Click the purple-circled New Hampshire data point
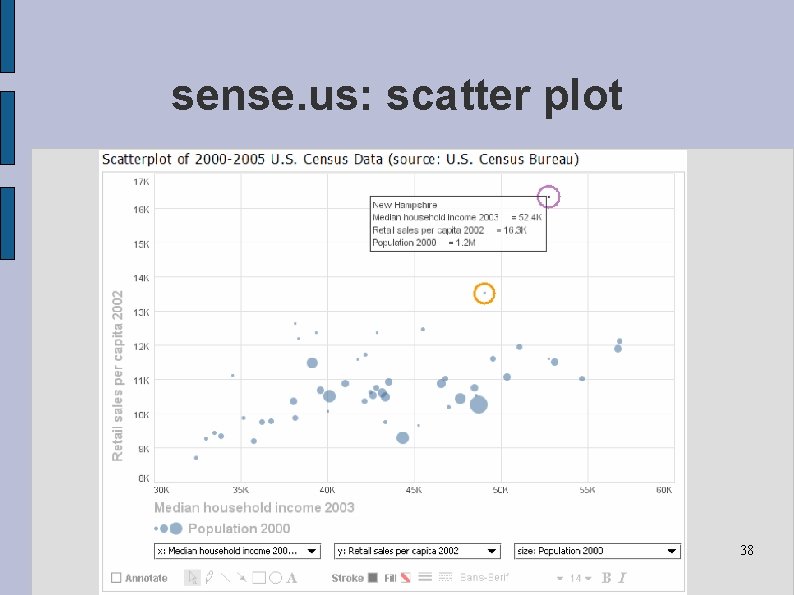This screenshot has width=794, height=595. click(x=548, y=197)
